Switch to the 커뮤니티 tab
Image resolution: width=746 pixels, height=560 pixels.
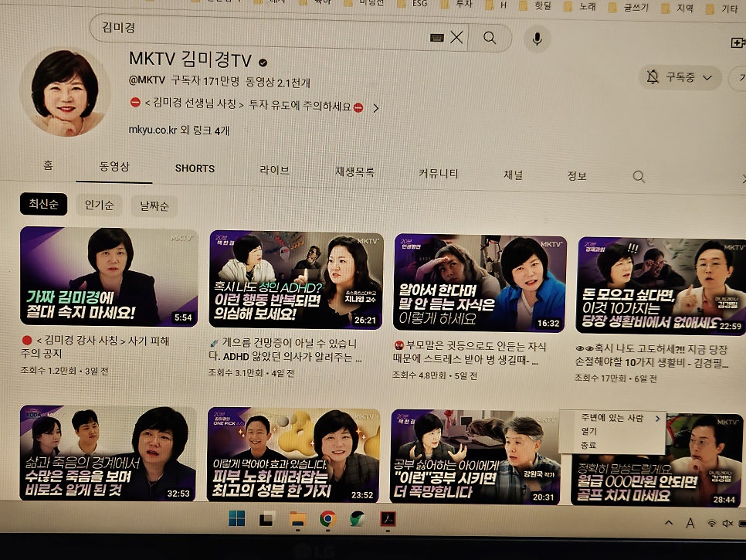click(x=438, y=173)
